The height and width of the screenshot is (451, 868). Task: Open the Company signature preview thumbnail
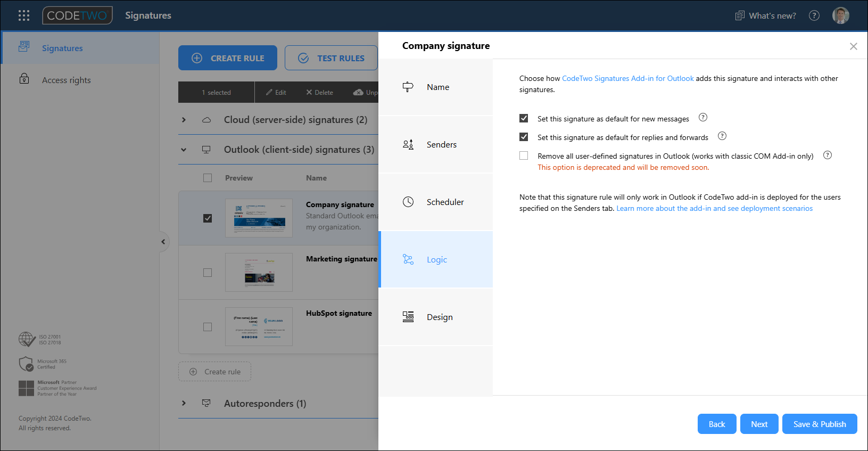click(259, 218)
